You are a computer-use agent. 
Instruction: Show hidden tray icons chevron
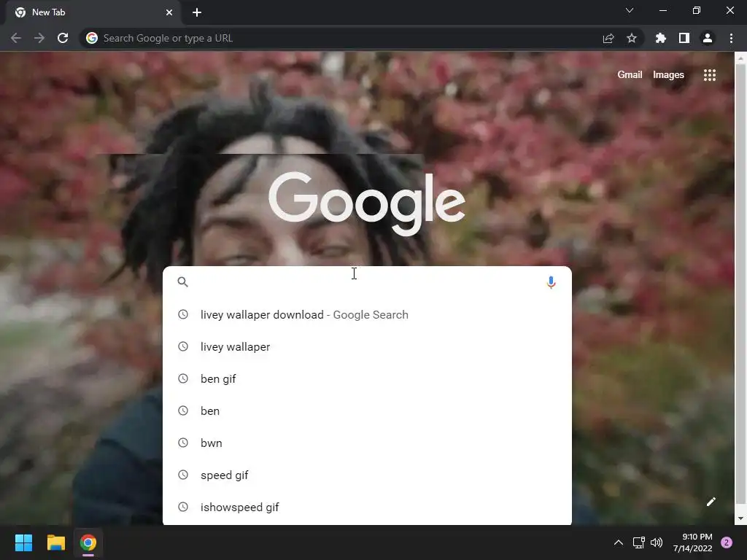click(x=619, y=542)
